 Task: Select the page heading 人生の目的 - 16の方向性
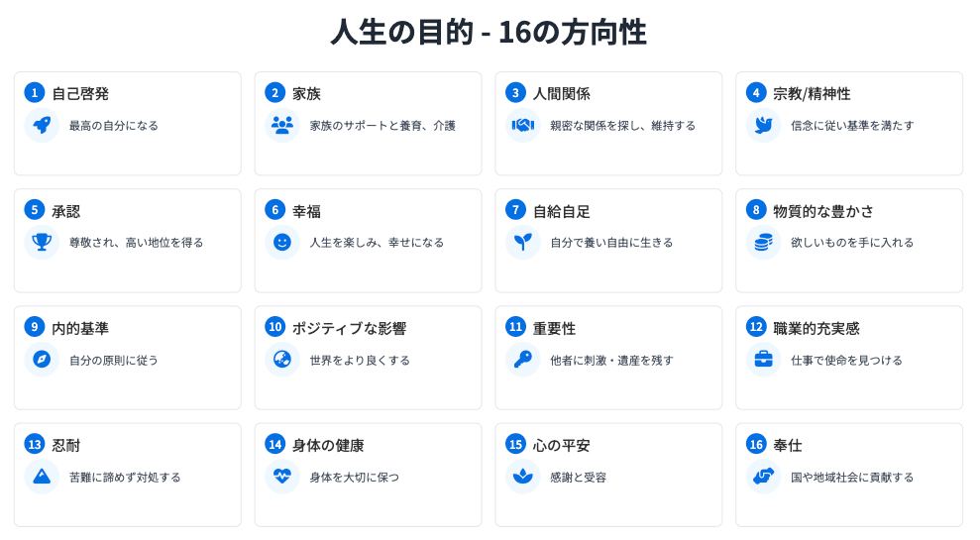[x=489, y=32]
